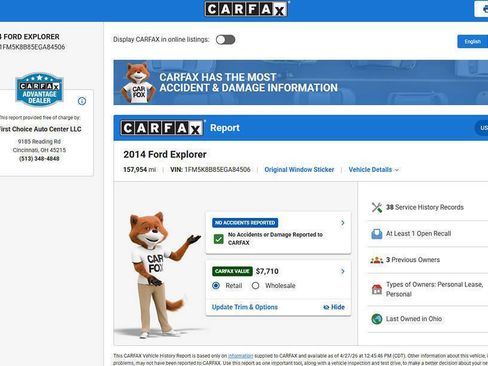This screenshot has height=366, width=488.
Task: Click the No Accidents Reported badge
Action: [x=245, y=223]
